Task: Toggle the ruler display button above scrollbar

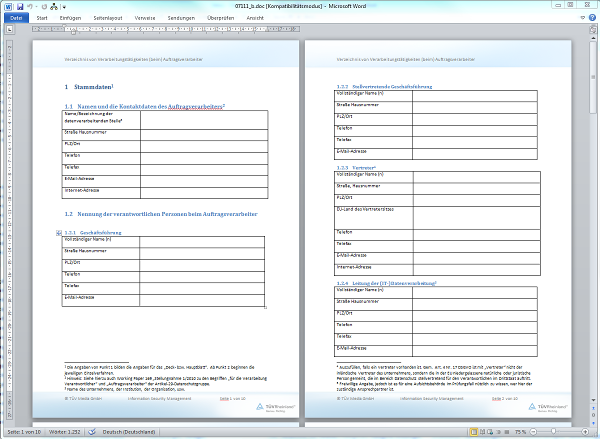Action: tap(594, 29)
